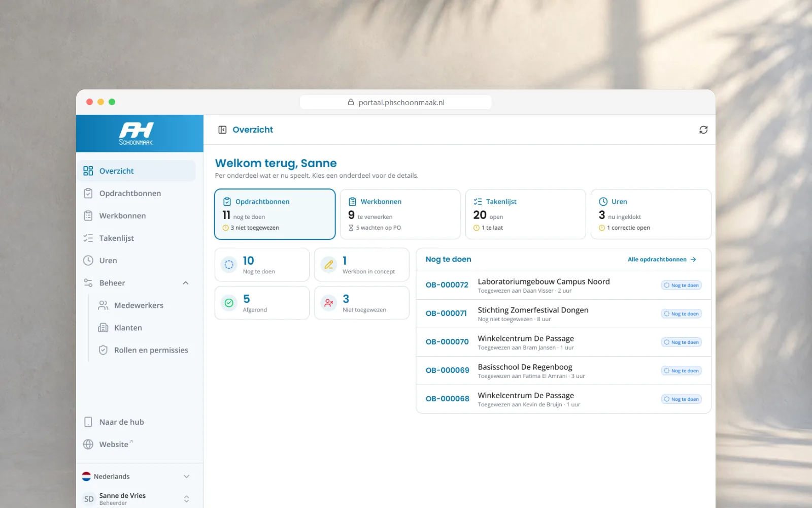Screen dimensions: 812x508
Task: Select Werkbonnen in the sidebar menu
Action: tap(136, 216)
